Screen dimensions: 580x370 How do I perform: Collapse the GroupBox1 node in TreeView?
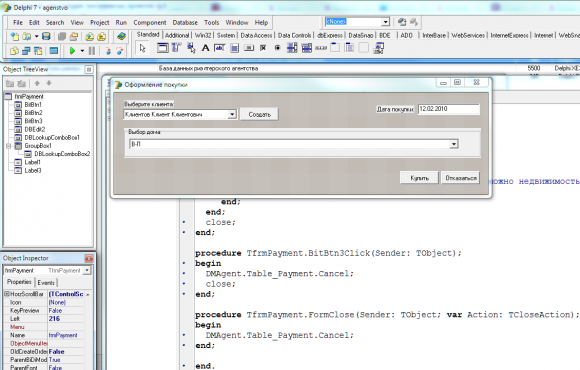pos(8,146)
